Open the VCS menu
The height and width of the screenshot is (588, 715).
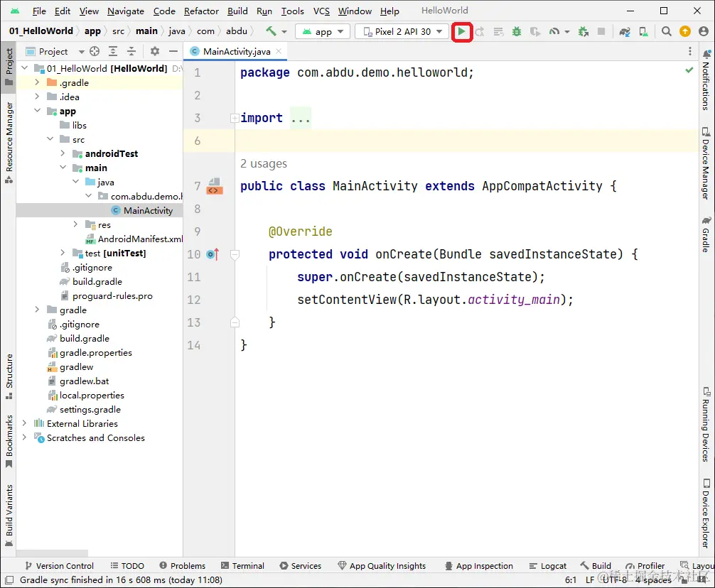(321, 11)
